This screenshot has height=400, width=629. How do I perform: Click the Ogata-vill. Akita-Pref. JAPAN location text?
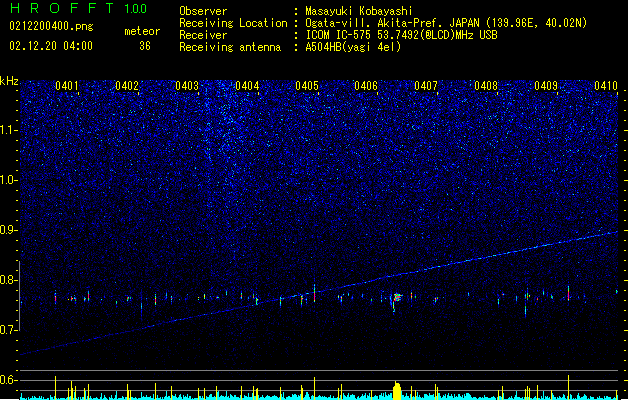(446, 23)
